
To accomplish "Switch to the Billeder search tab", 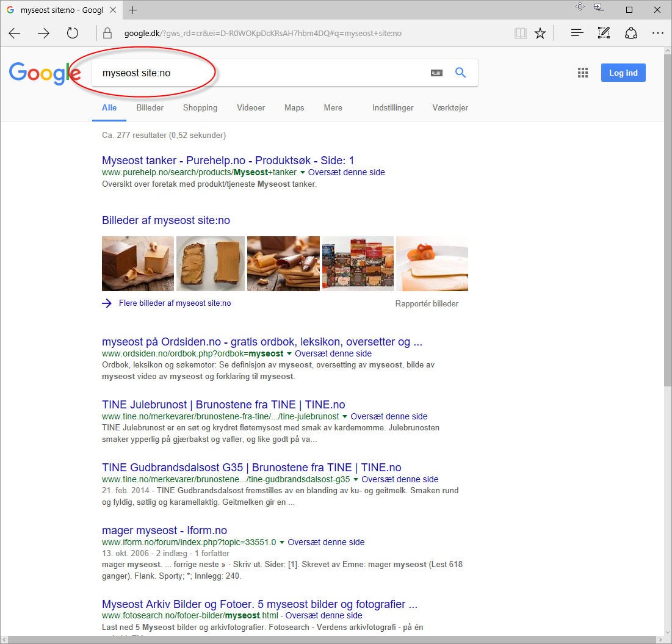I will coord(150,107).
